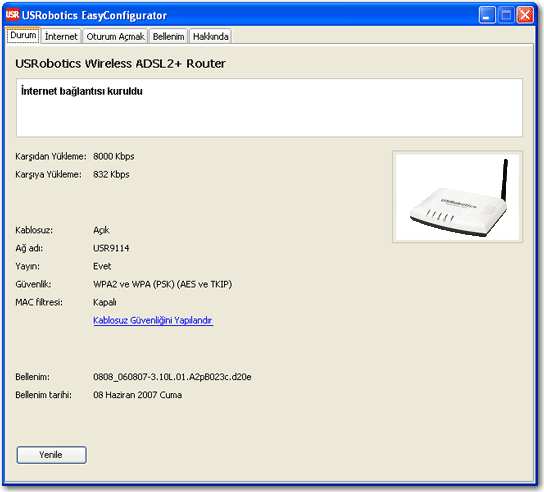Open the İnternet tab

(61, 36)
